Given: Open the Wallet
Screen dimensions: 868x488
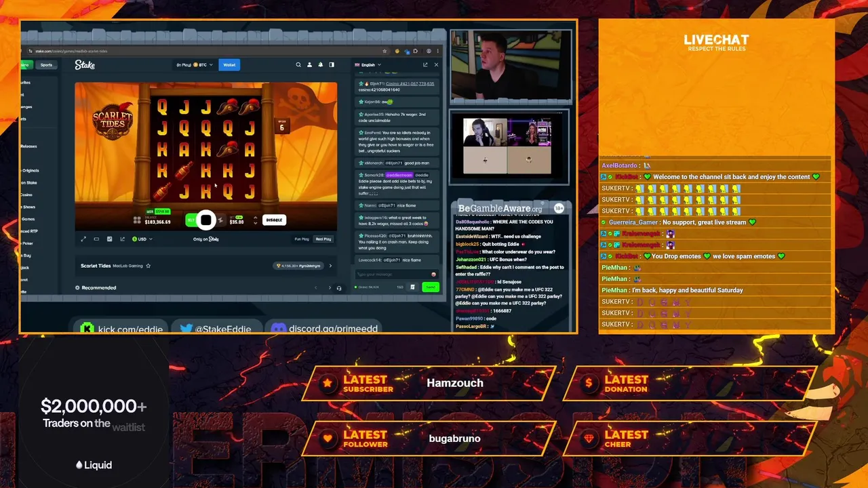Looking at the screenshot, I should 229,65.
